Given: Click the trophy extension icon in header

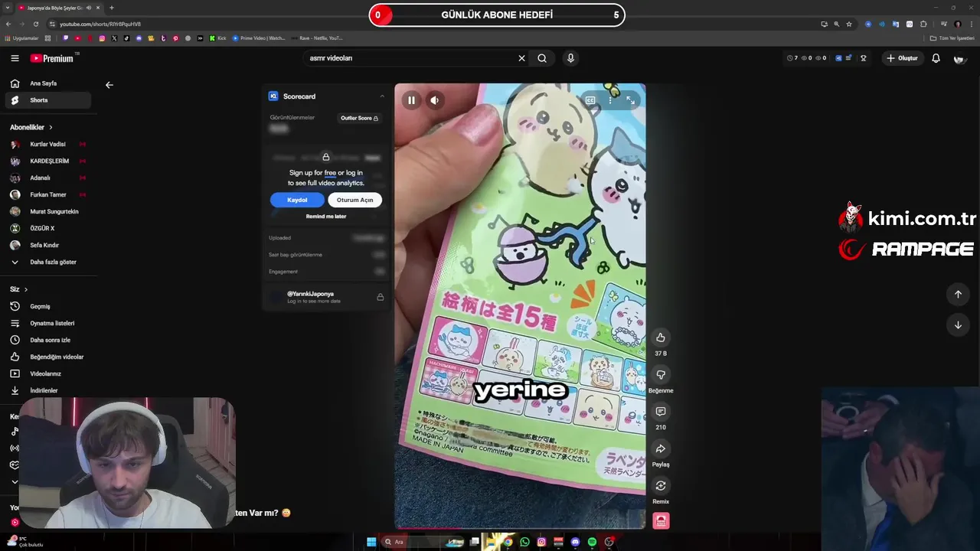Looking at the screenshot, I should click(x=863, y=58).
